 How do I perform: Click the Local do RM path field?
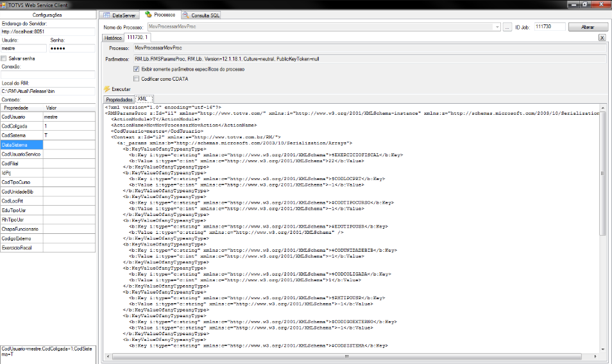[x=47, y=91]
